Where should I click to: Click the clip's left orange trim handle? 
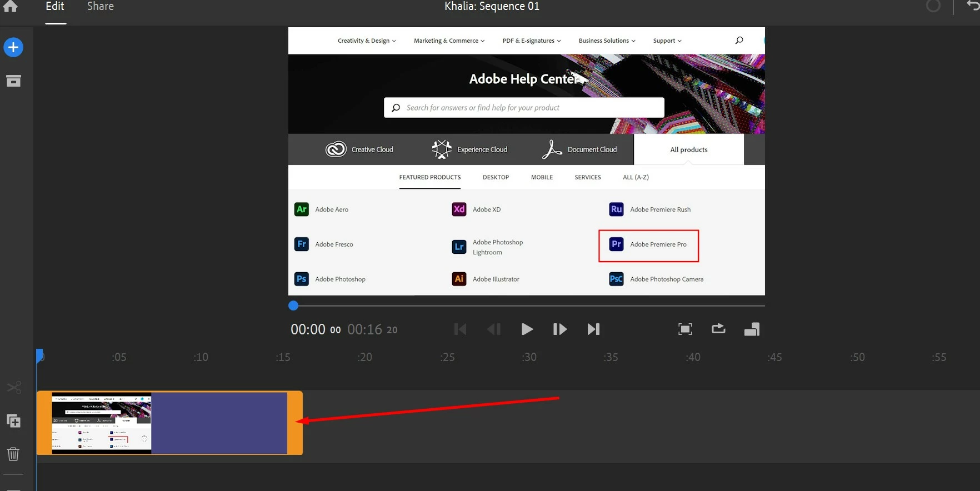pyautogui.click(x=44, y=423)
